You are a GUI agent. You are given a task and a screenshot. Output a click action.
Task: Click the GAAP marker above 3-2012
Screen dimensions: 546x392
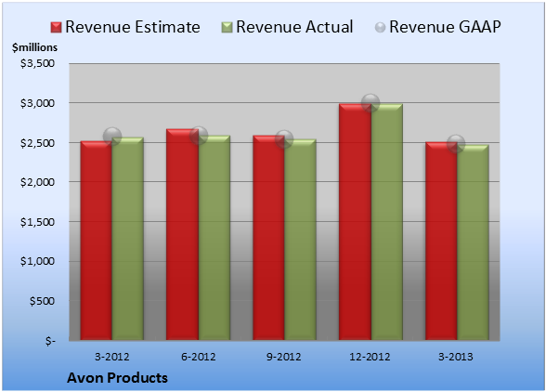point(112,137)
